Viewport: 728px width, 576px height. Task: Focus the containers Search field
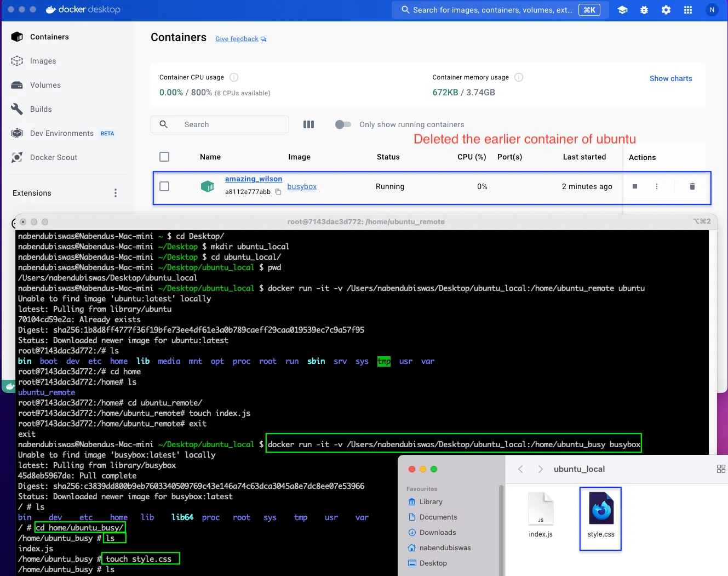(x=220, y=124)
